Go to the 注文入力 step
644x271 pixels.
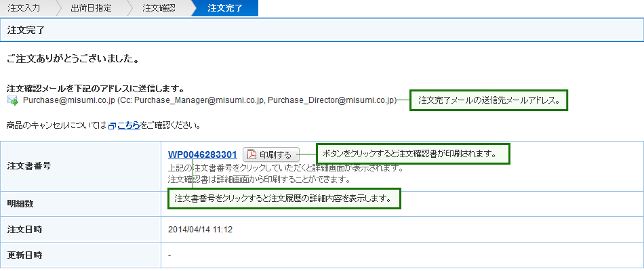24,8
